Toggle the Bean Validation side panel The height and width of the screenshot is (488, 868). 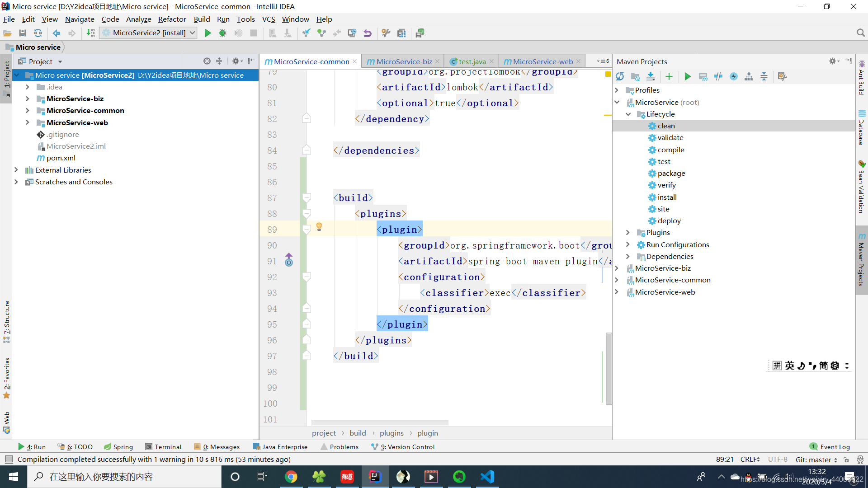pos(862,186)
